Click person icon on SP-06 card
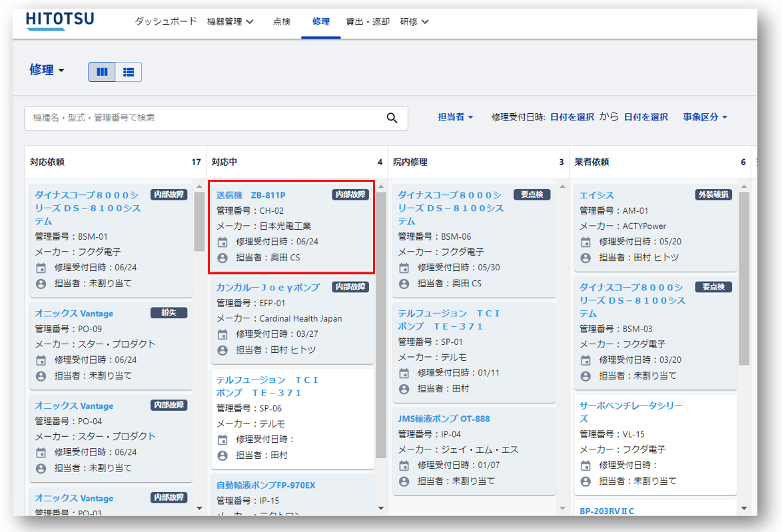Screen dimensions: 782x532 click(222, 455)
